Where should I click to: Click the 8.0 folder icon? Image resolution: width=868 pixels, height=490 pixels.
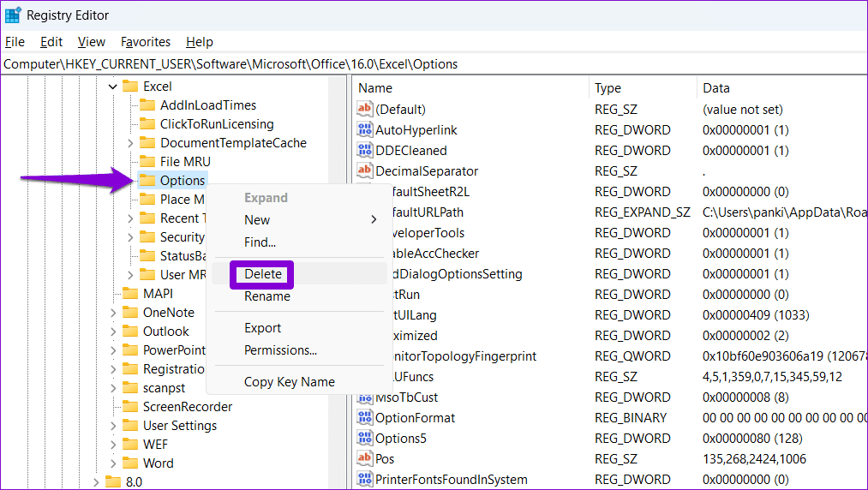(x=113, y=481)
